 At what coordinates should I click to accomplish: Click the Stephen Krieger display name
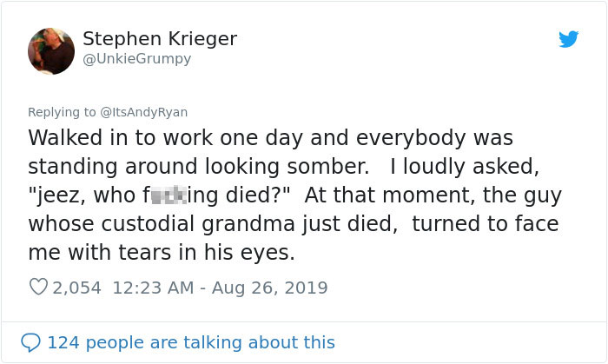[159, 39]
